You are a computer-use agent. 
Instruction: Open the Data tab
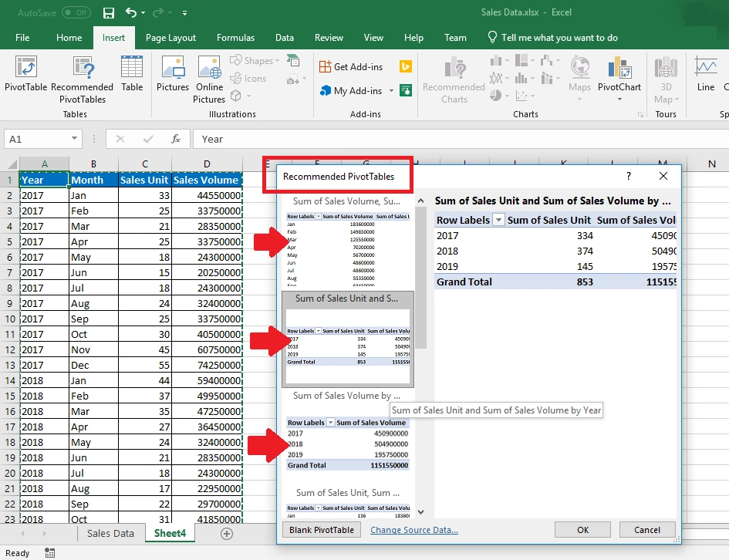(x=284, y=38)
